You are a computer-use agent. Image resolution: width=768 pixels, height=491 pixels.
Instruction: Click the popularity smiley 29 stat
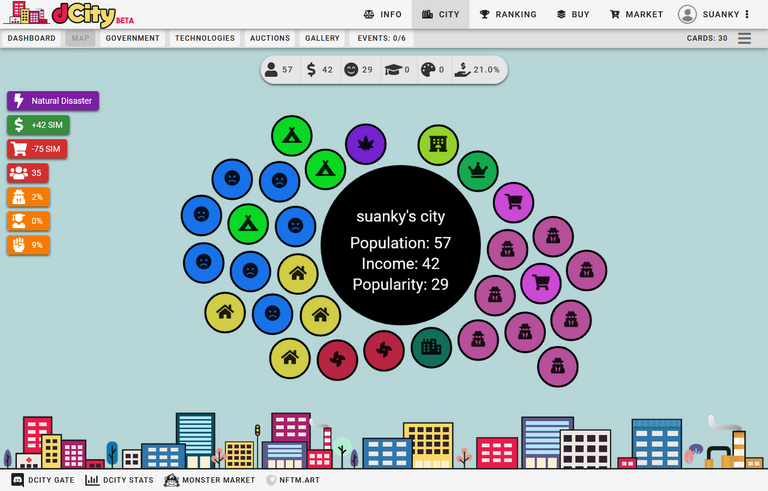(359, 70)
